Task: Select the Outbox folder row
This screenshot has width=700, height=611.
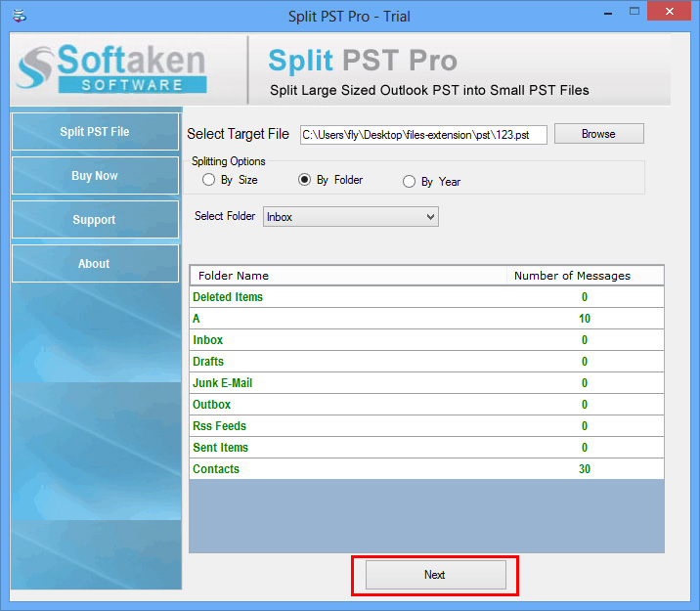Action: (426, 404)
